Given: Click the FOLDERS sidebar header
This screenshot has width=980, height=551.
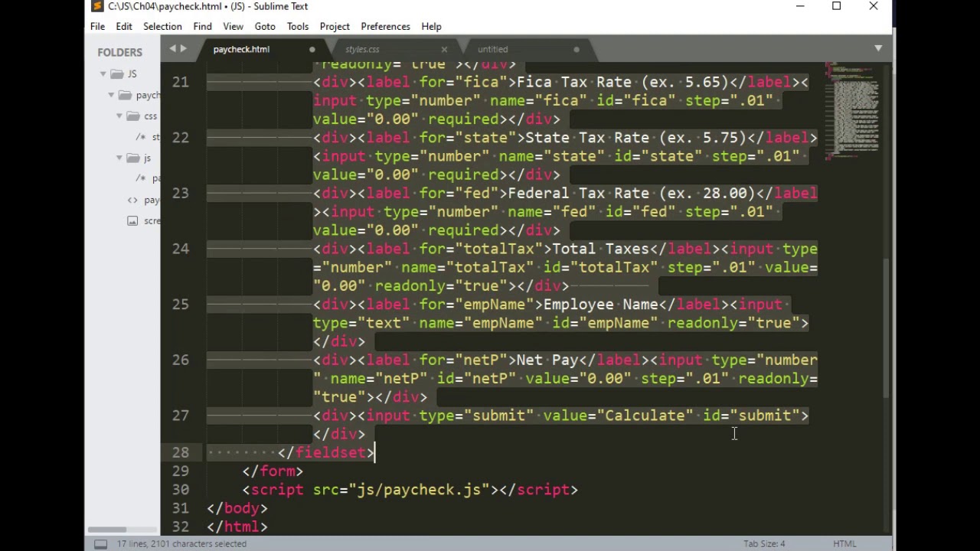Looking at the screenshot, I should (119, 52).
